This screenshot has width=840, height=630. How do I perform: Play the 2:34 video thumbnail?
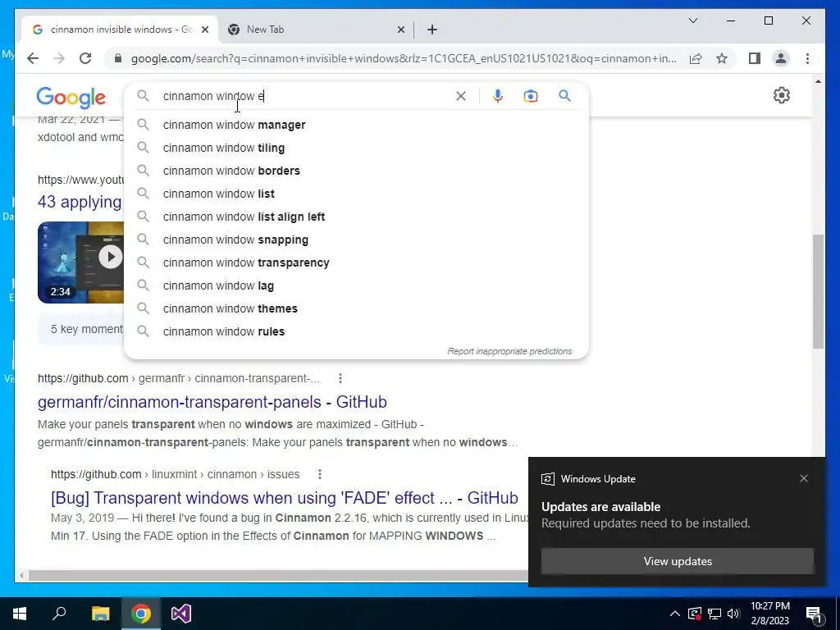(x=80, y=262)
